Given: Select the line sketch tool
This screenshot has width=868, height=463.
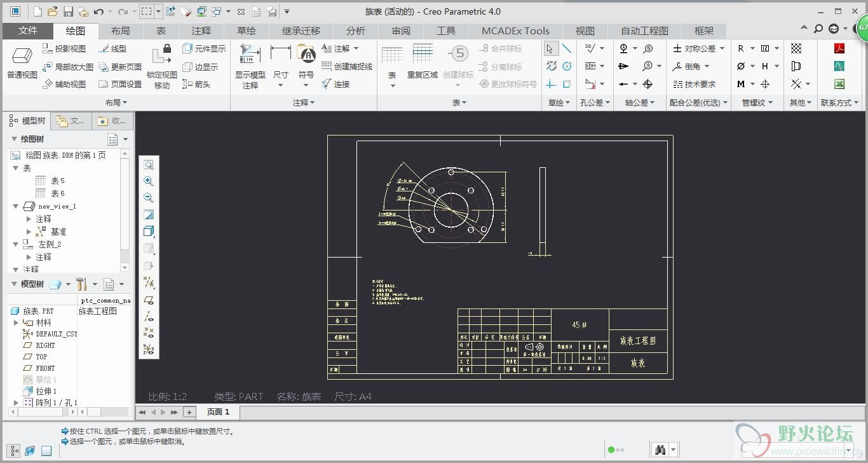Looking at the screenshot, I should pyautogui.click(x=567, y=48).
